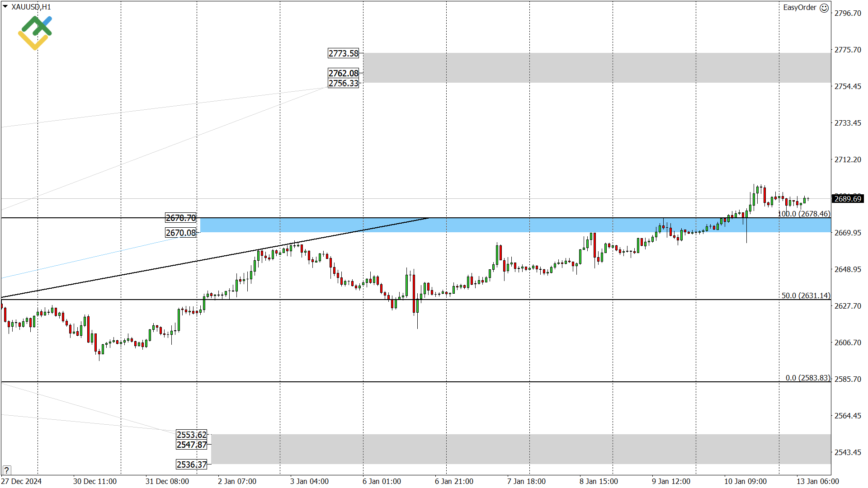Open the 2678.70 level dropdown label
Viewport: 868px width, 488px height.
180,218
